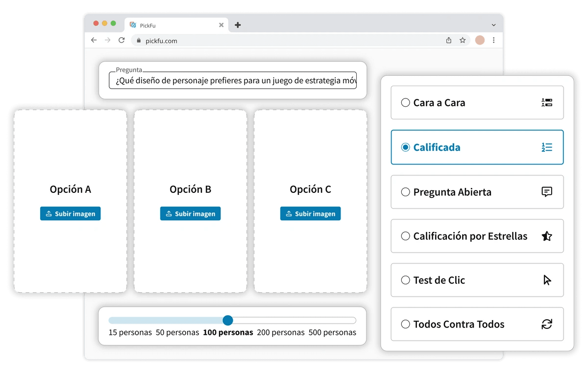Click Subir imagen under Opción A
588x373 pixels.
tap(70, 213)
